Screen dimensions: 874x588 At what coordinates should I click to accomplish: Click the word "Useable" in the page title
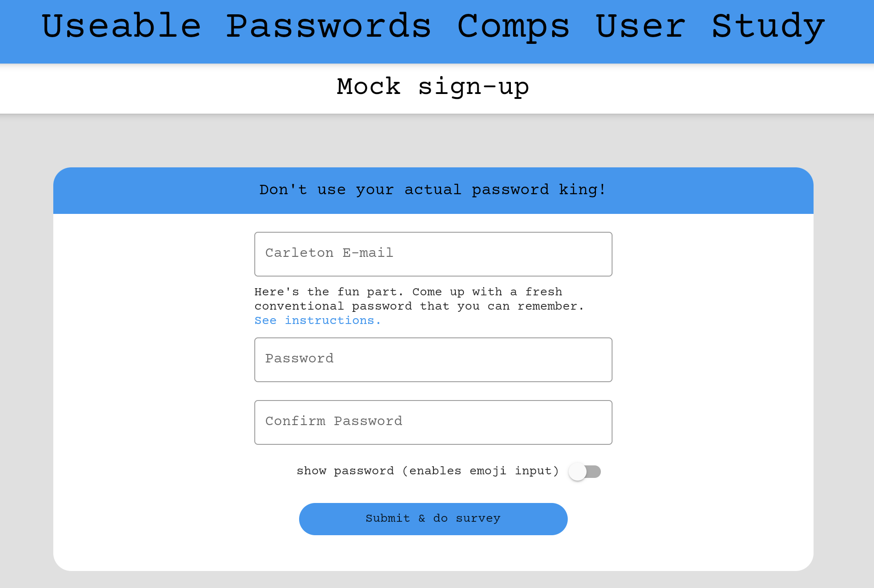121,26
